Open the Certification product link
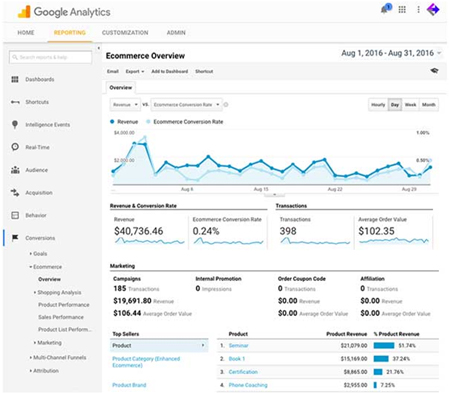 (x=243, y=372)
